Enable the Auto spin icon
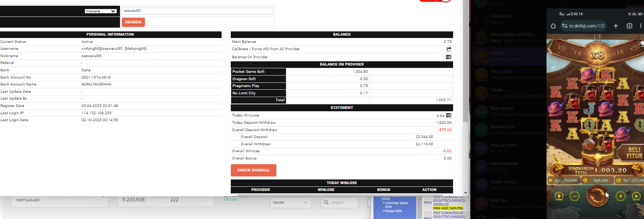Screen dimensions: 644x219 [636, 196]
